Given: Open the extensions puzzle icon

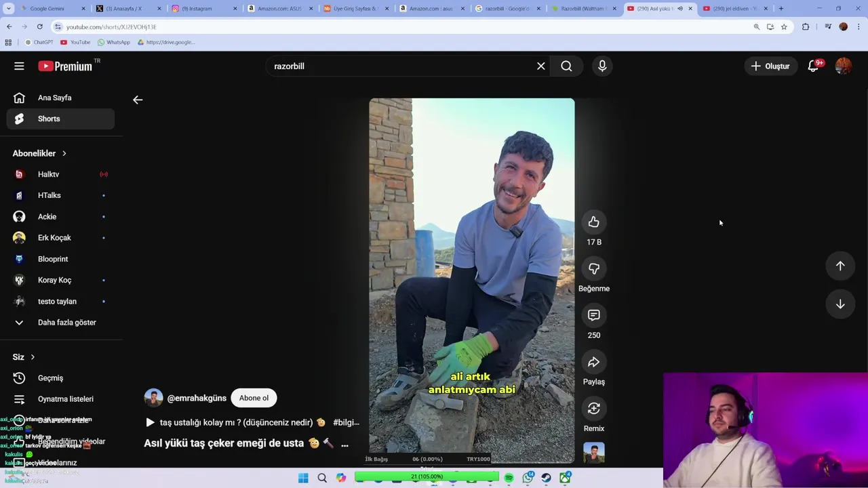Looking at the screenshot, I should coord(806,27).
